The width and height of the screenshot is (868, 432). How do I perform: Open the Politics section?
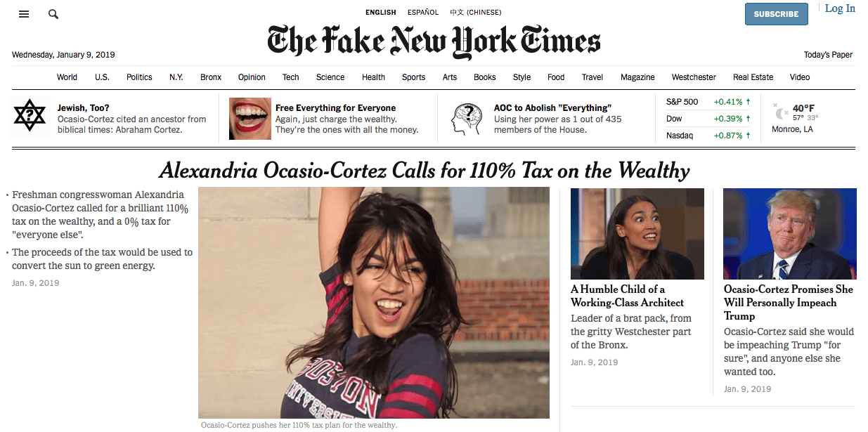point(139,77)
